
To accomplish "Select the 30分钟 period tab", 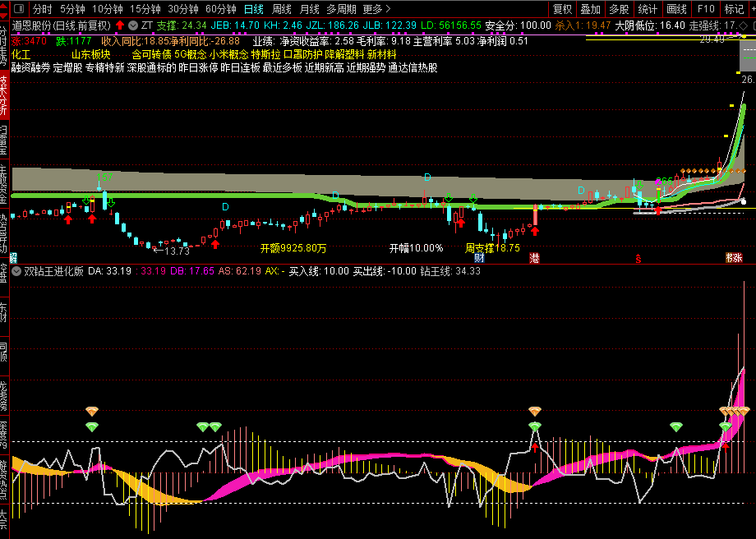I will click(x=182, y=9).
